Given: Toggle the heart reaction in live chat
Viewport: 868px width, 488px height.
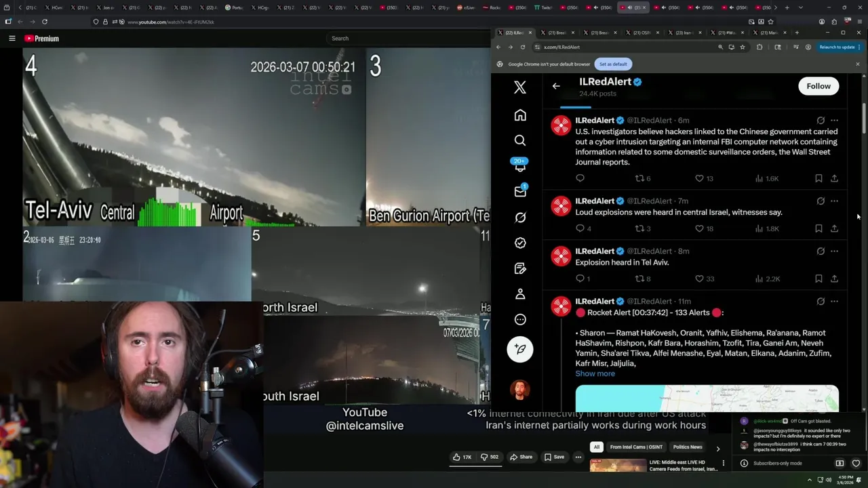Looking at the screenshot, I should [856, 463].
